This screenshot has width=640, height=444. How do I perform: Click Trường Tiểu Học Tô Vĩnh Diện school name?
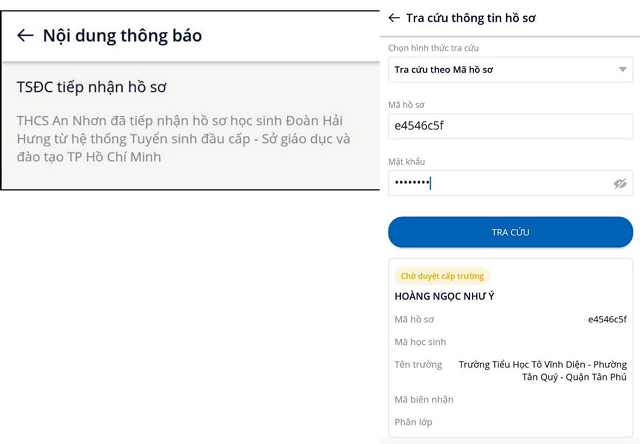pyautogui.click(x=542, y=371)
